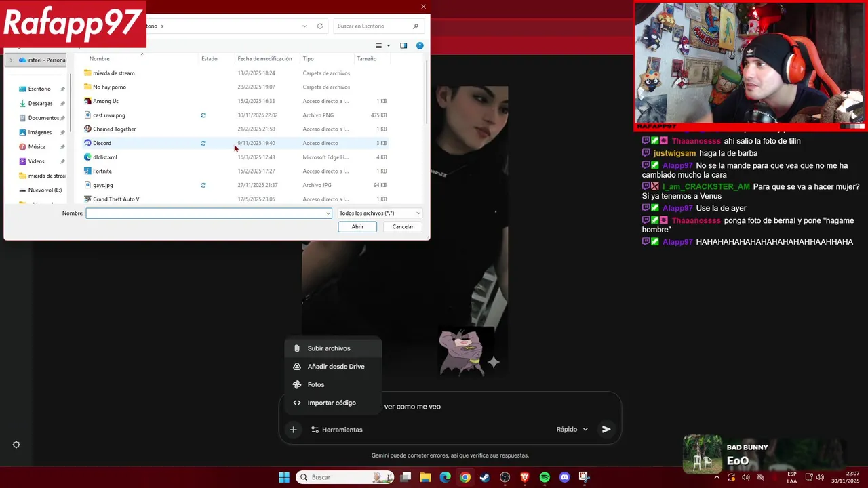This screenshot has width=868, height=488.
Task: Toggle the preview pane button
Action: tap(403, 45)
